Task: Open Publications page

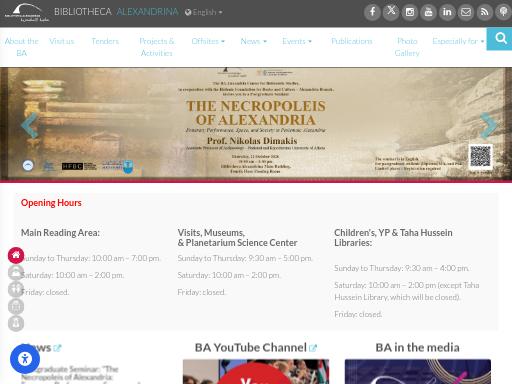Action: [352, 41]
